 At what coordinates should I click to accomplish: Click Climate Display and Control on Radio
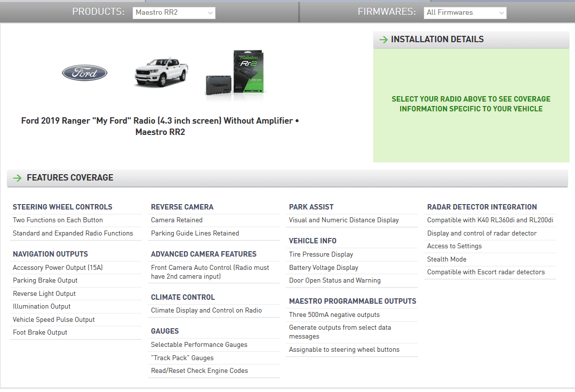(206, 311)
